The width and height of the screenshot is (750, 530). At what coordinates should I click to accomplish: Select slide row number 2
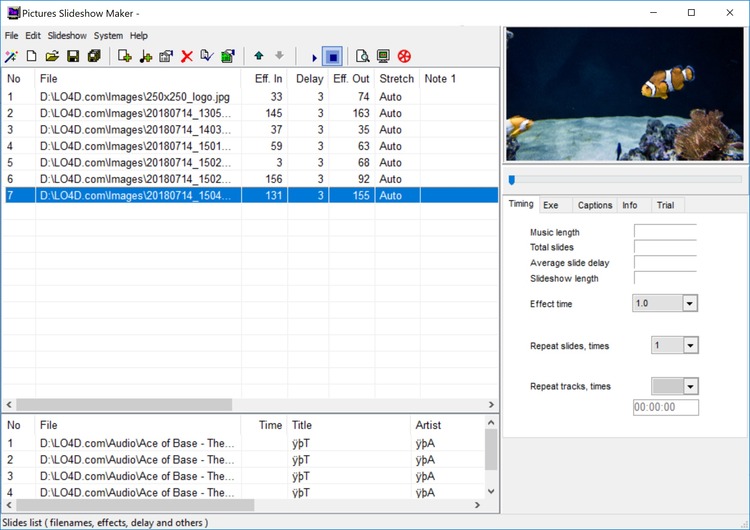(251, 113)
